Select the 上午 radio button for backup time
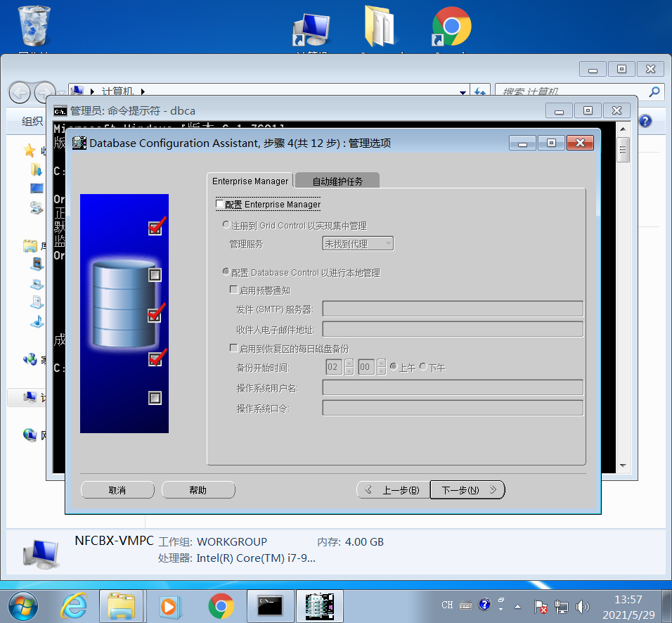672x623 pixels. (x=395, y=366)
